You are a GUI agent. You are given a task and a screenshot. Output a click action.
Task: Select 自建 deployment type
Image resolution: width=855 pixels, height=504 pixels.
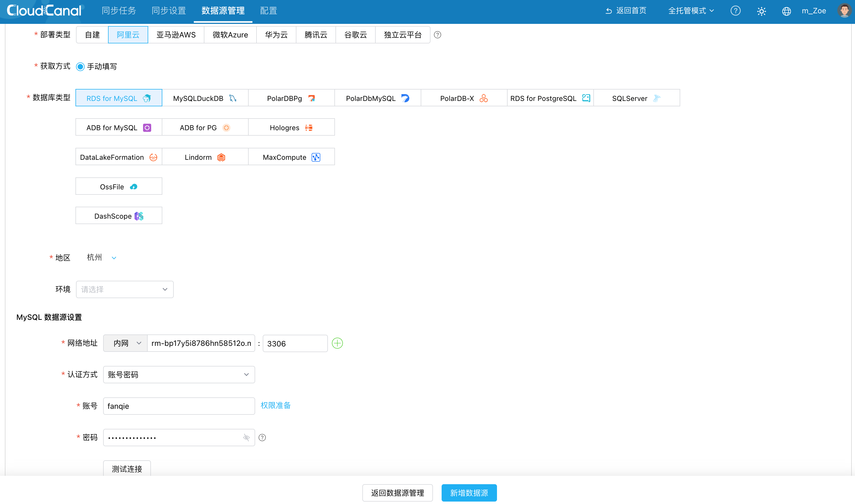[92, 35]
